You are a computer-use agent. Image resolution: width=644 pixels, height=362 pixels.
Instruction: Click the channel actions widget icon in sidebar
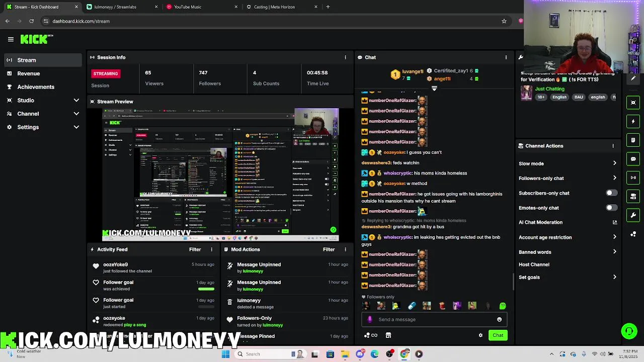click(633, 197)
